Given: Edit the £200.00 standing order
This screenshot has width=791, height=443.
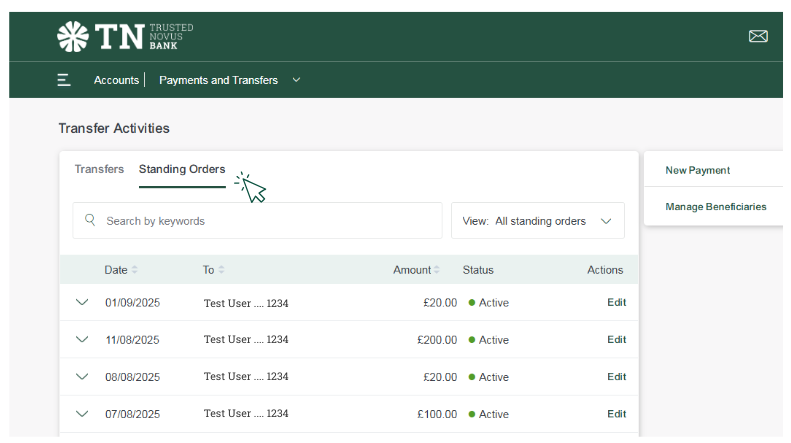Looking at the screenshot, I should click(x=616, y=340).
